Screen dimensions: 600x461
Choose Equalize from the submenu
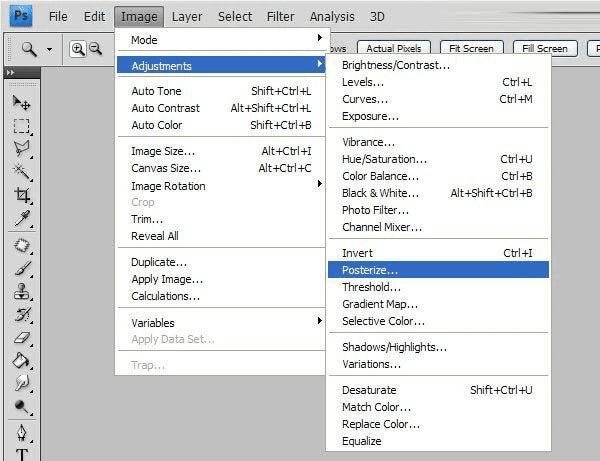tap(438, 441)
